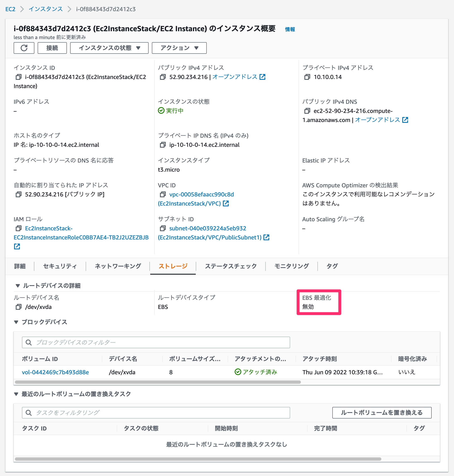Click the アタッチメントの… column header
Screen dimensions: 454x476
(260, 359)
